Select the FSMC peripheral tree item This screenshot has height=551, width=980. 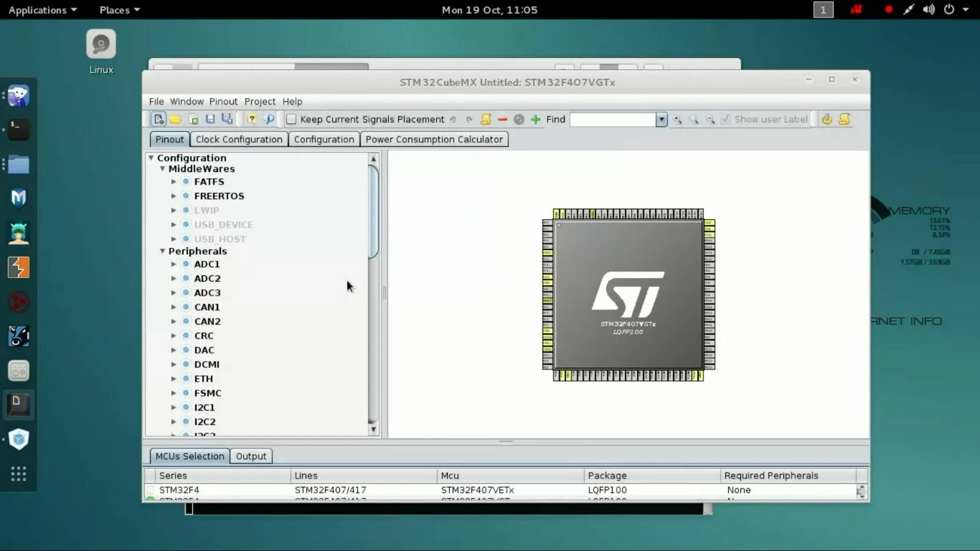tap(208, 393)
